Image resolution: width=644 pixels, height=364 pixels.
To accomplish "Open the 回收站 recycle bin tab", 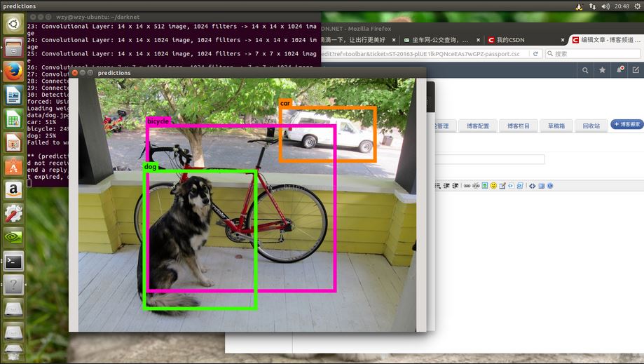I will (x=591, y=126).
